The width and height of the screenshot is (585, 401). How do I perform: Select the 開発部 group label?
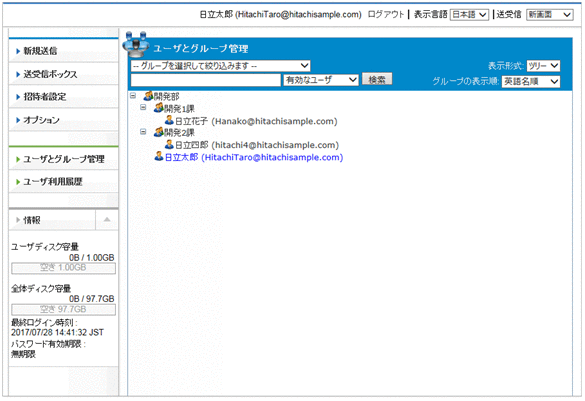166,97
